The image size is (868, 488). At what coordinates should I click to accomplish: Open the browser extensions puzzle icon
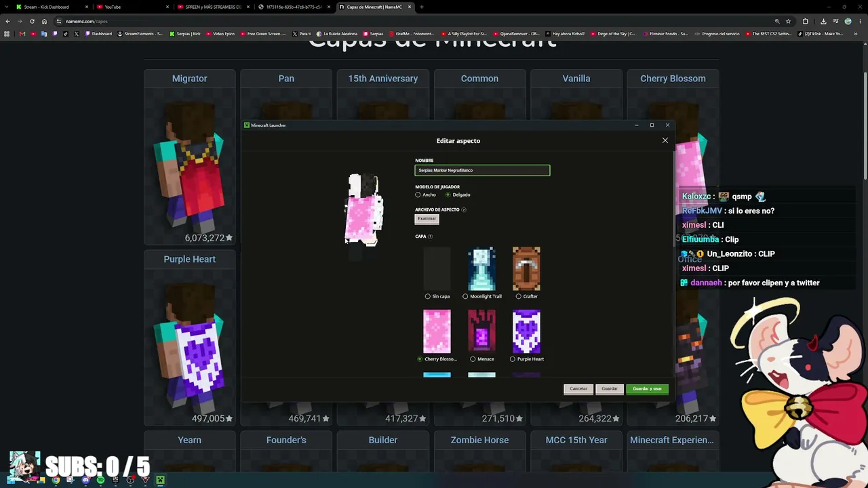806,21
